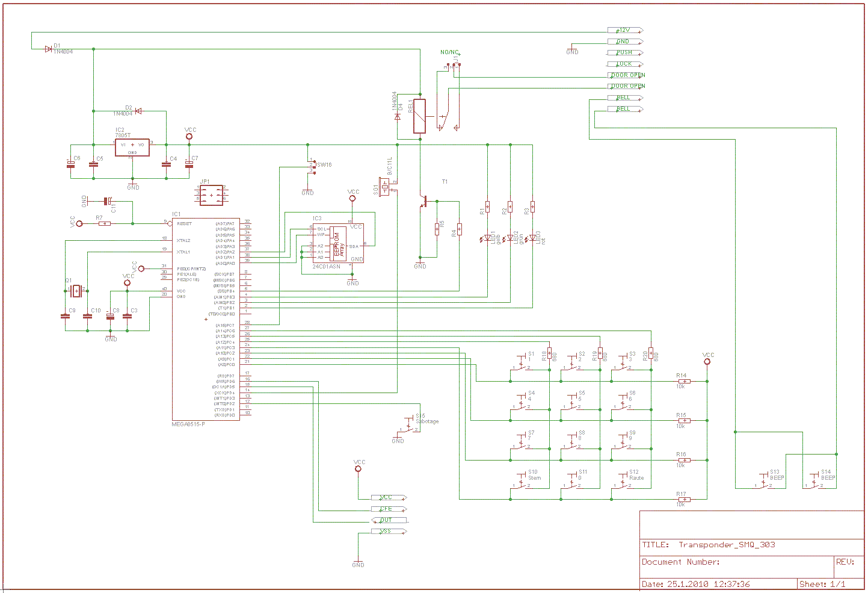Viewport: 868px width, 593px height.
Task: Select transistor T1
Action: tap(423, 202)
